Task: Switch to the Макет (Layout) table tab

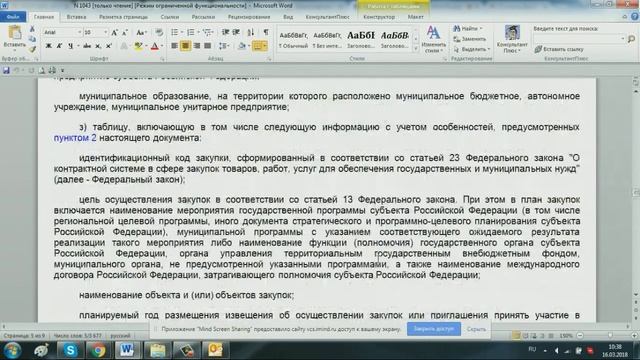Action: pos(416,17)
